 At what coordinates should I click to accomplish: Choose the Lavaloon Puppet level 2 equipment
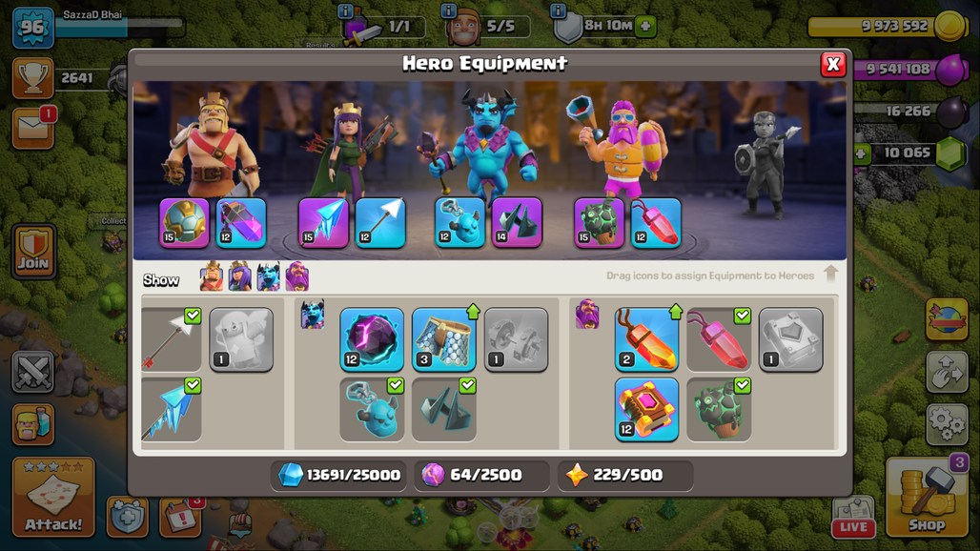point(646,339)
